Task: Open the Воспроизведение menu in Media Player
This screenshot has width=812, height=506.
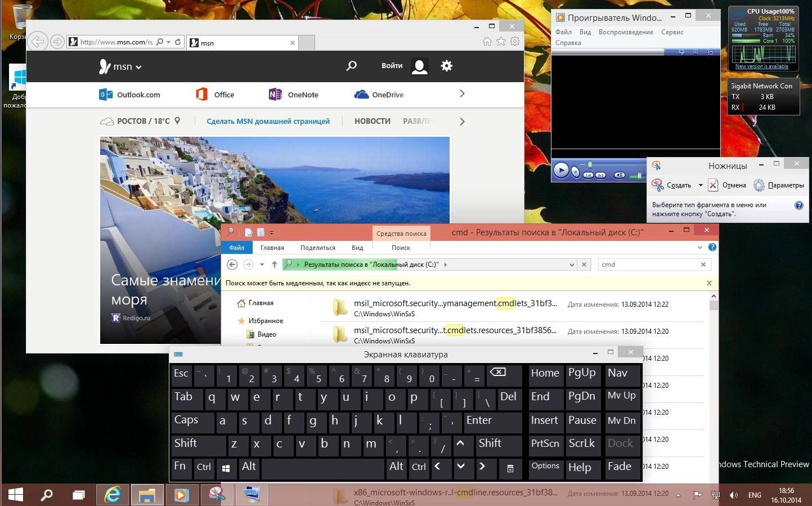Action: [x=626, y=32]
